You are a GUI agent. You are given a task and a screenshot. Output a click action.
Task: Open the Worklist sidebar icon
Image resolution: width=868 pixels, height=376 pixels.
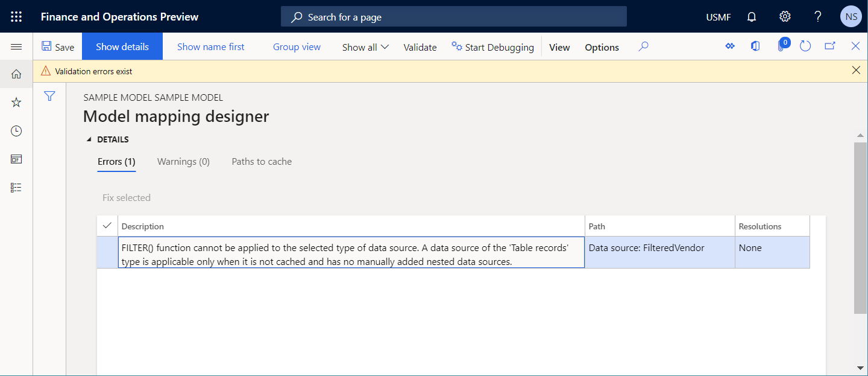[x=16, y=187]
